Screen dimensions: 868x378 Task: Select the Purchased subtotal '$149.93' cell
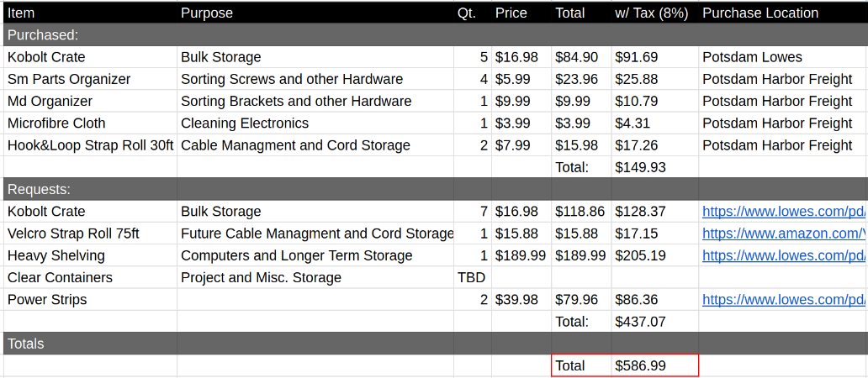click(655, 167)
